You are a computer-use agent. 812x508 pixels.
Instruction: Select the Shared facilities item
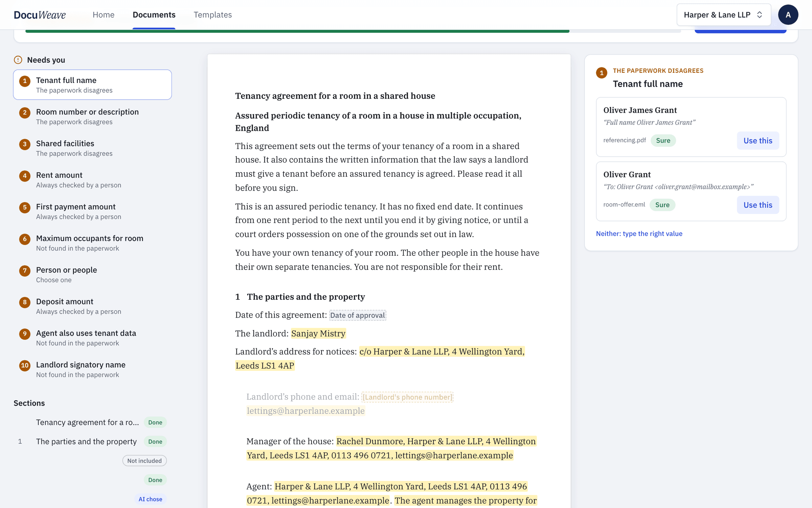click(92, 148)
